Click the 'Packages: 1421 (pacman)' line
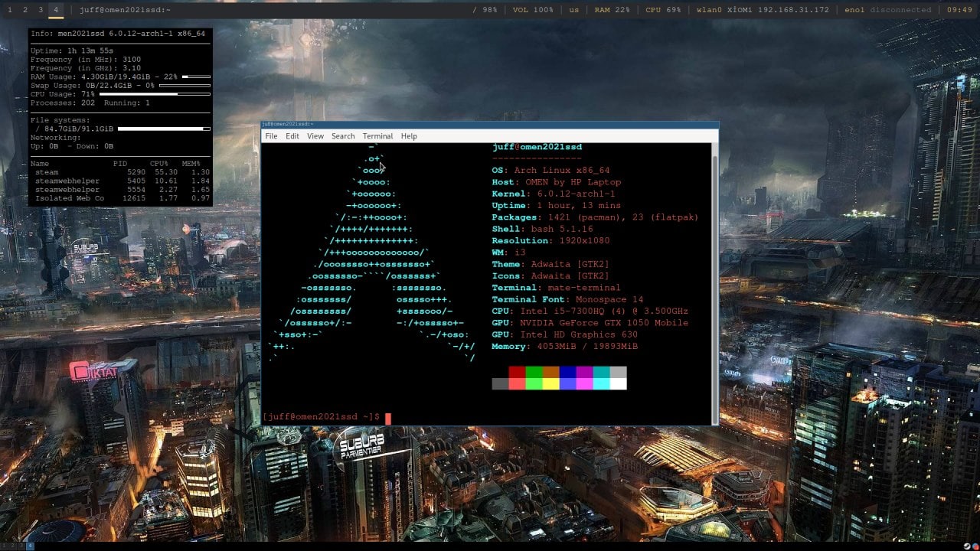The height and width of the screenshot is (551, 980). click(596, 217)
